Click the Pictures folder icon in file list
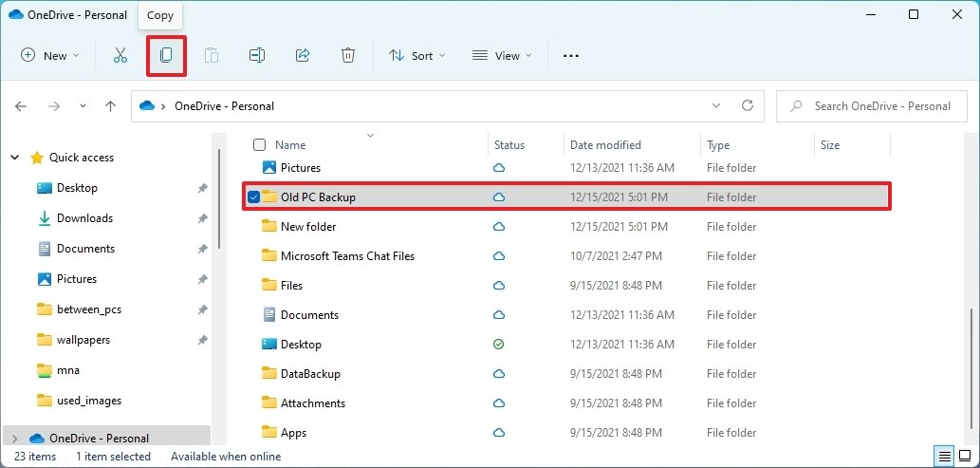980x468 pixels. [x=269, y=168]
